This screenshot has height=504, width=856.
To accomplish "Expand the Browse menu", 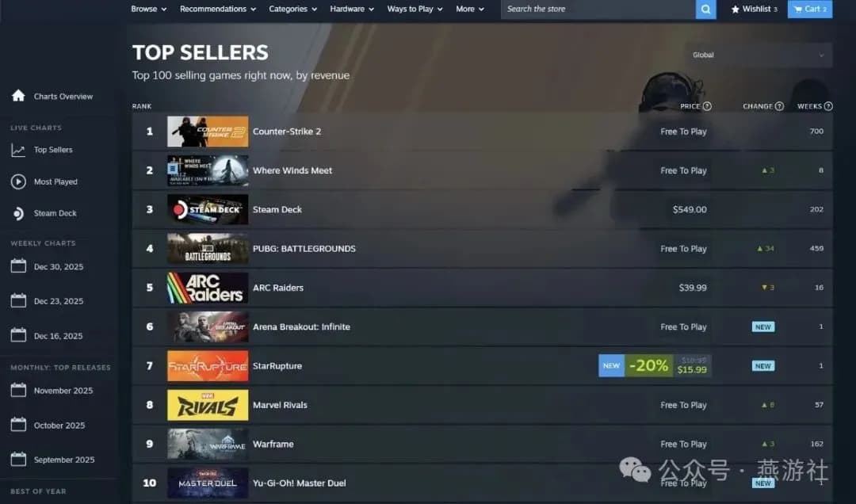I will coord(148,9).
